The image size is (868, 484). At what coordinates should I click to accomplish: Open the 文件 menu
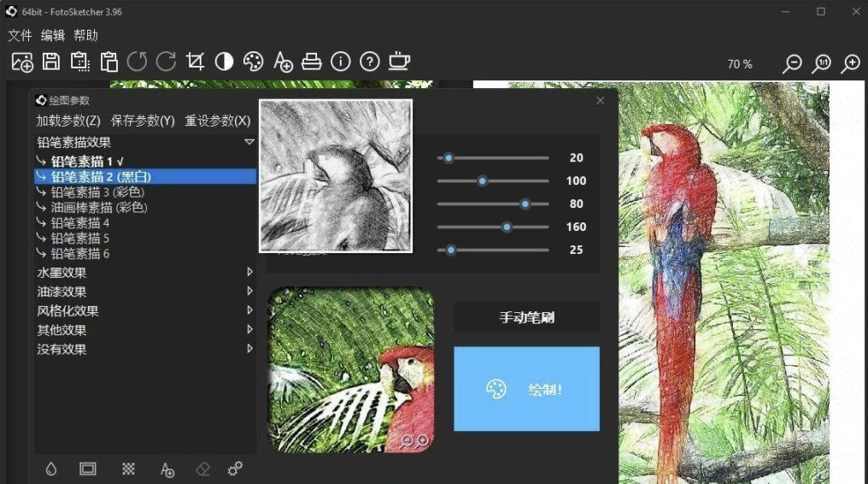[x=20, y=35]
